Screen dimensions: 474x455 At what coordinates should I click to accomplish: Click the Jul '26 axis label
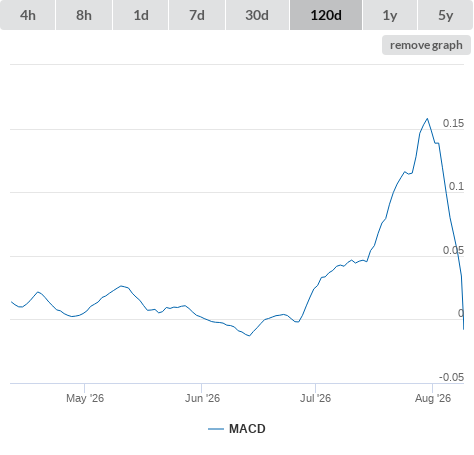click(315, 398)
